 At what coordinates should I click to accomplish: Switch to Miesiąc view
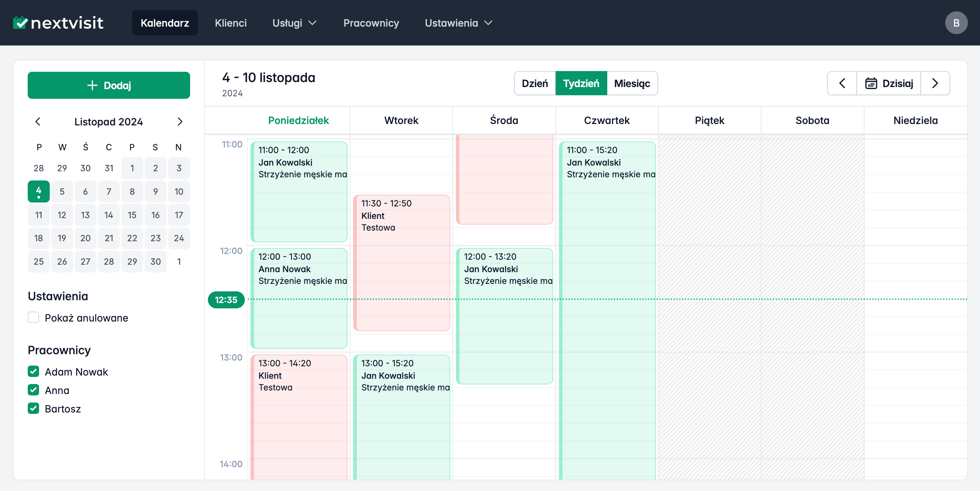632,83
